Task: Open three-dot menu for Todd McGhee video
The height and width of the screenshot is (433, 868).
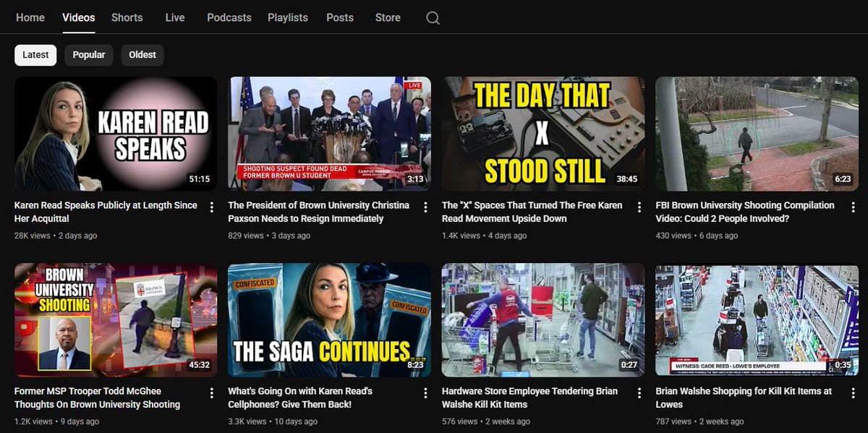Action: (x=212, y=393)
